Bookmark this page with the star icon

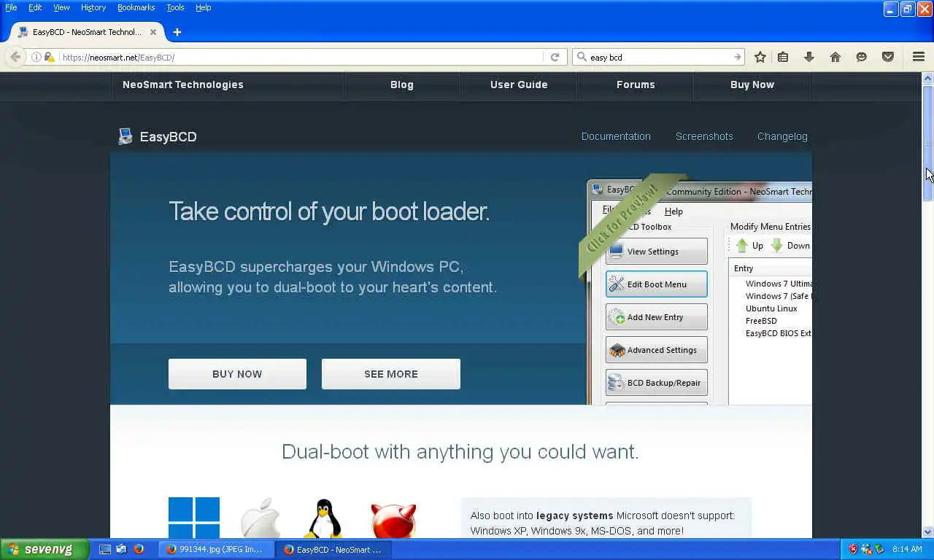(760, 57)
